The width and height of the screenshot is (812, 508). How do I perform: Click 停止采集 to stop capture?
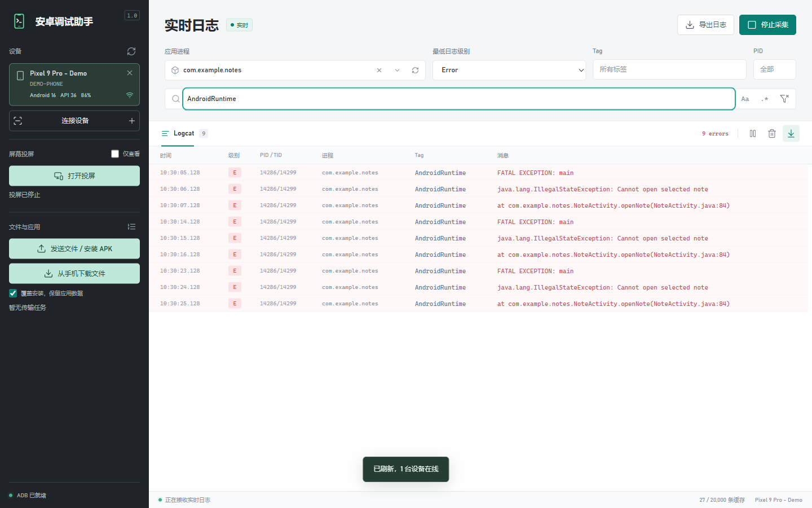(x=767, y=25)
